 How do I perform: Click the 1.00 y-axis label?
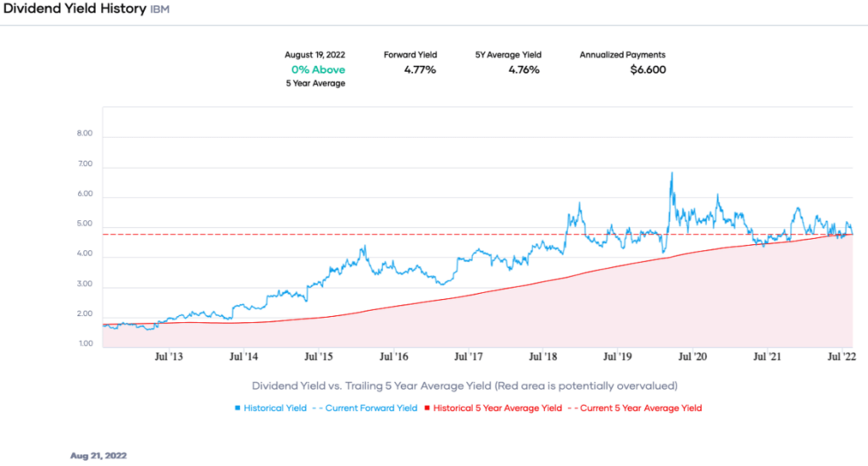coord(86,344)
